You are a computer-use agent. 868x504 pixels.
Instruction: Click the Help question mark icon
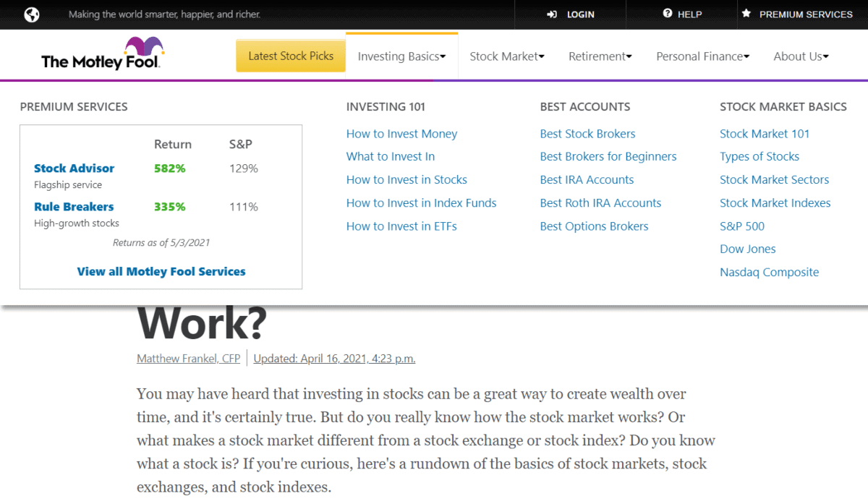point(666,14)
